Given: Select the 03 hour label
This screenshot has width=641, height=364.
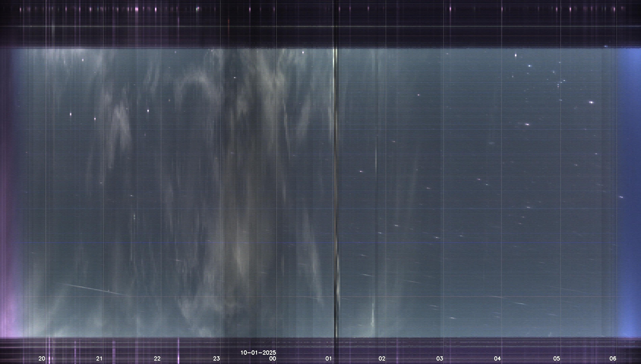Looking at the screenshot, I should click(440, 358).
